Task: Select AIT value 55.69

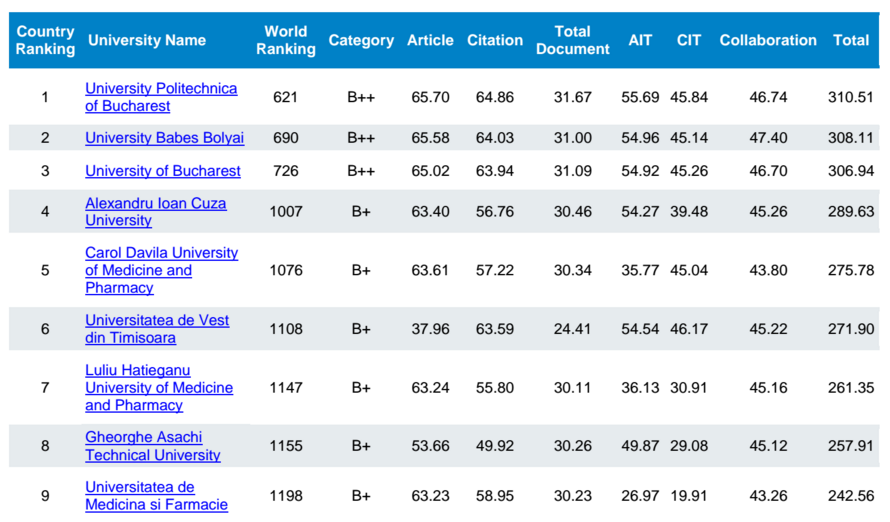Action: 640,98
